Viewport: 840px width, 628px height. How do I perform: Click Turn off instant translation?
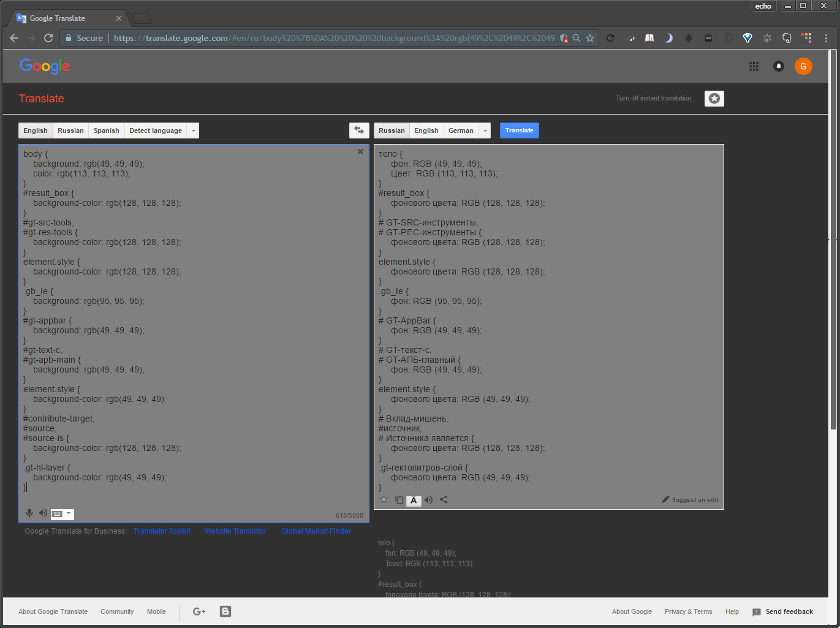pos(653,98)
